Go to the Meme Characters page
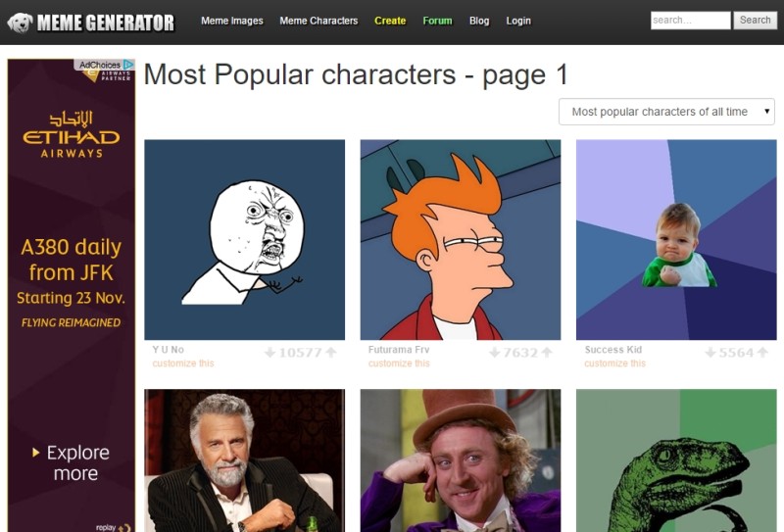The height and width of the screenshot is (532, 784). (318, 21)
